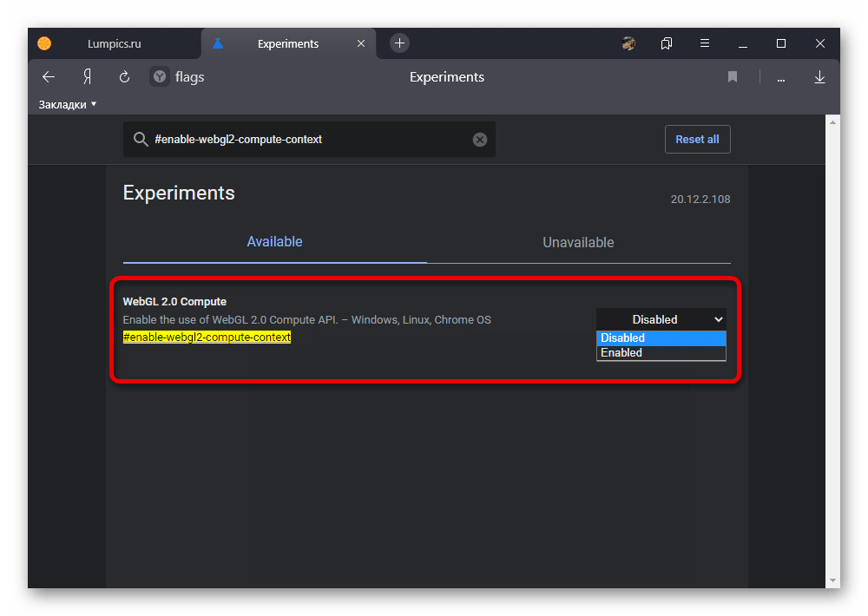Go back using the back arrow
The height and width of the screenshot is (616, 868).
(x=49, y=77)
